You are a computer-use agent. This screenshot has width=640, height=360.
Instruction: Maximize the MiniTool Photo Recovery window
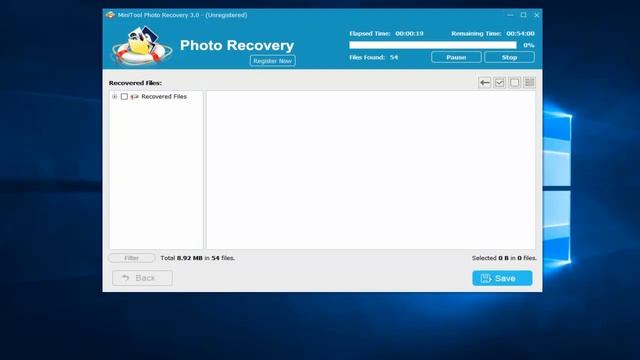[524, 15]
